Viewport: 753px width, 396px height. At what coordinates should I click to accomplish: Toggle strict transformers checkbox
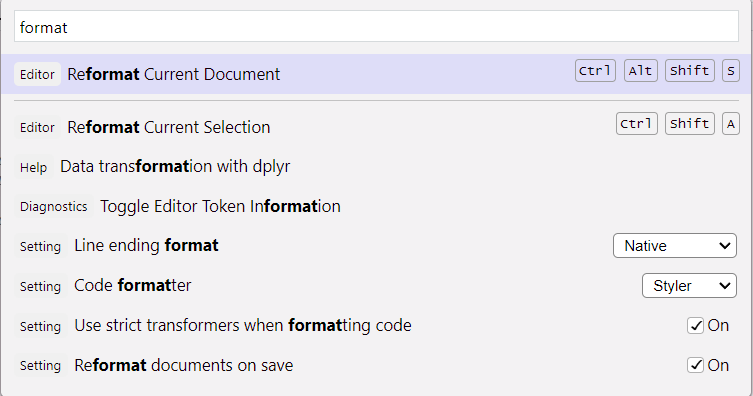click(695, 325)
